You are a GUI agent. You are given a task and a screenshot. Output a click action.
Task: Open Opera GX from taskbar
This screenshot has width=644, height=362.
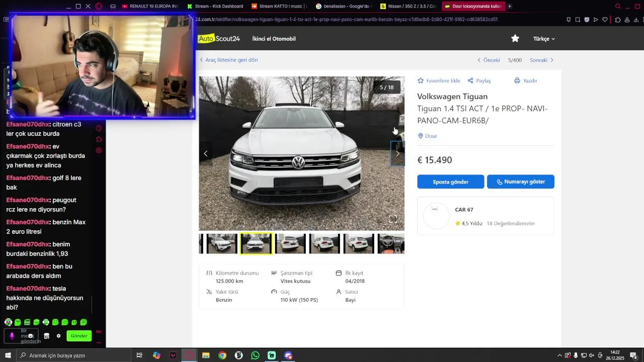coord(189,355)
